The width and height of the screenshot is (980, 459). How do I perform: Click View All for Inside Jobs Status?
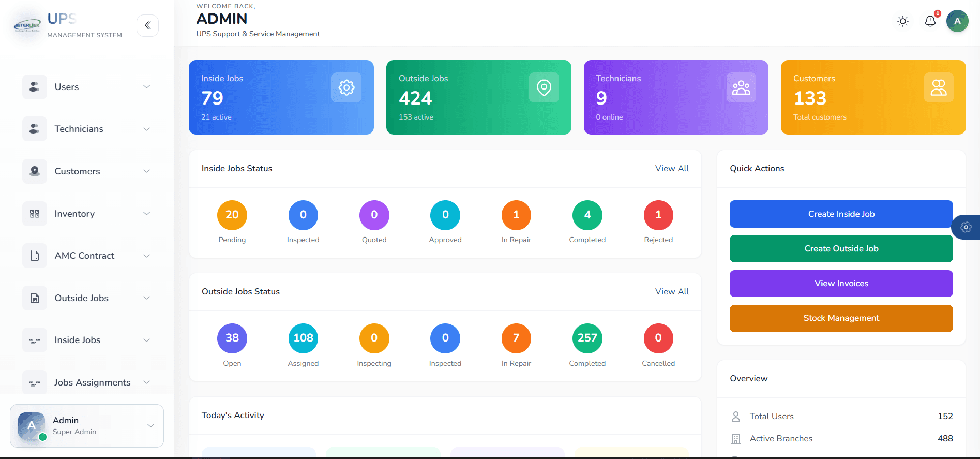point(672,169)
